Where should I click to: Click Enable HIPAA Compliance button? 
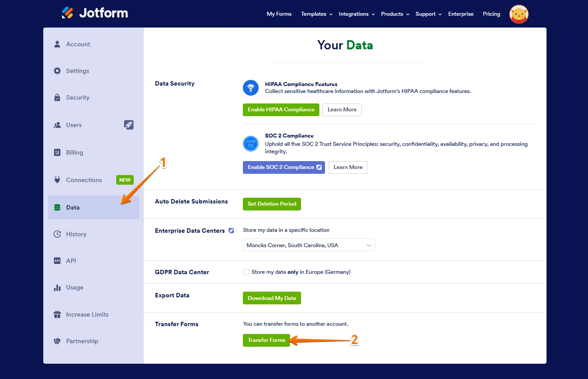(x=281, y=110)
